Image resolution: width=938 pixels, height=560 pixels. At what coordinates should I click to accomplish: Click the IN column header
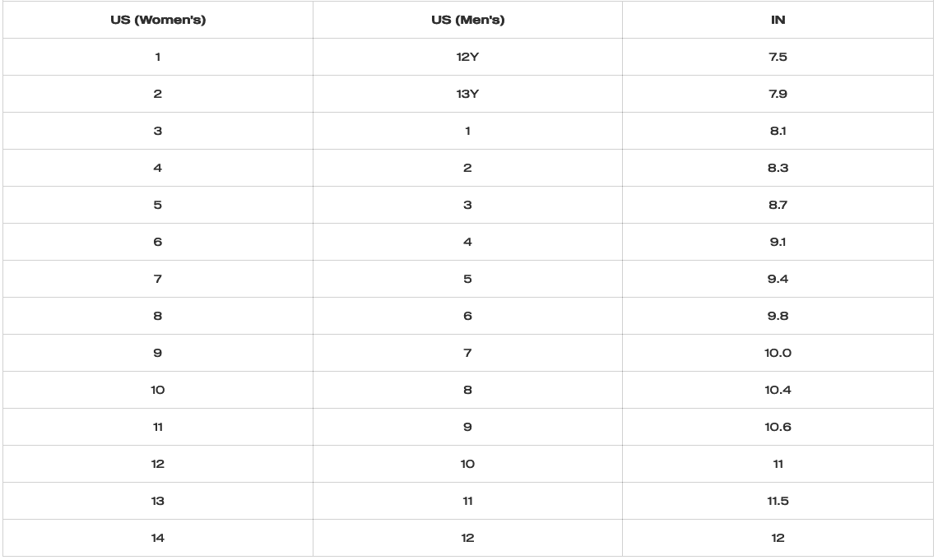tap(778, 20)
